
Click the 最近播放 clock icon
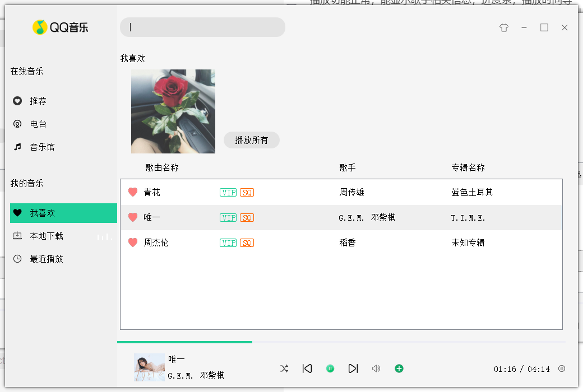[x=17, y=259]
